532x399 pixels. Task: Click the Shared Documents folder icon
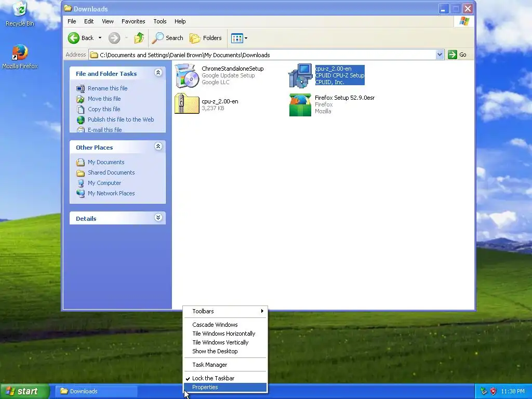coord(81,172)
